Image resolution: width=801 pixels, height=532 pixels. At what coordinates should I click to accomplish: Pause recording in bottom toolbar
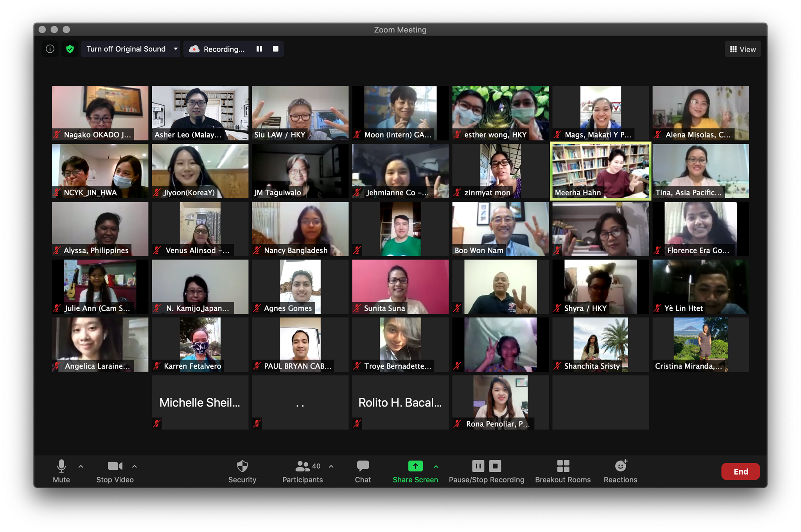coord(478,466)
